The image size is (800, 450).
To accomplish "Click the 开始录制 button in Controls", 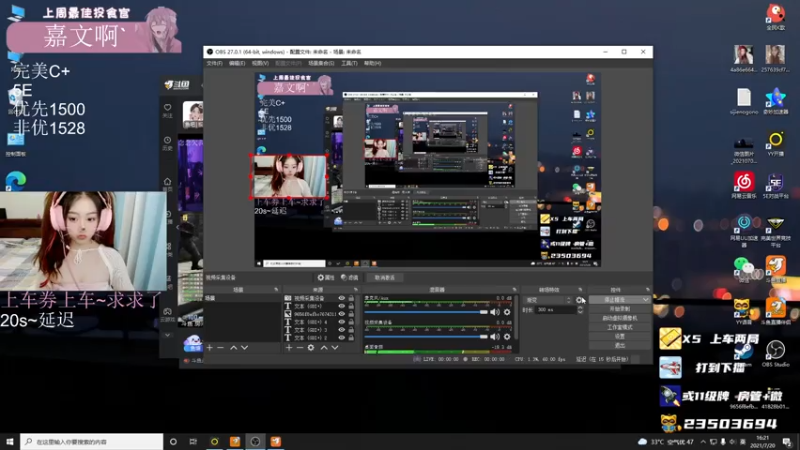I will (619, 309).
